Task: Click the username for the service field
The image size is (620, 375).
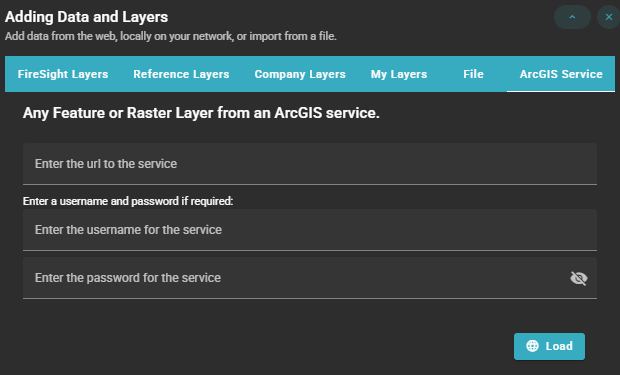Action: [310, 230]
